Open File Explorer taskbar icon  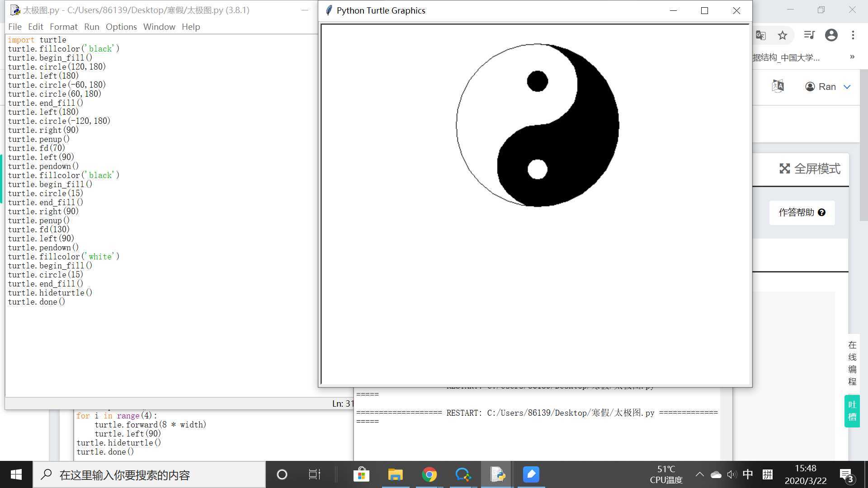coord(395,474)
